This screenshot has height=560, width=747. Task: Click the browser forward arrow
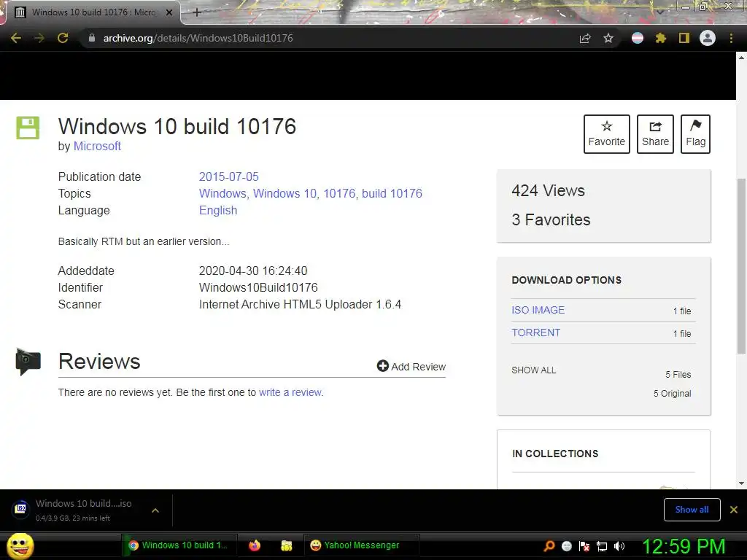click(x=39, y=38)
